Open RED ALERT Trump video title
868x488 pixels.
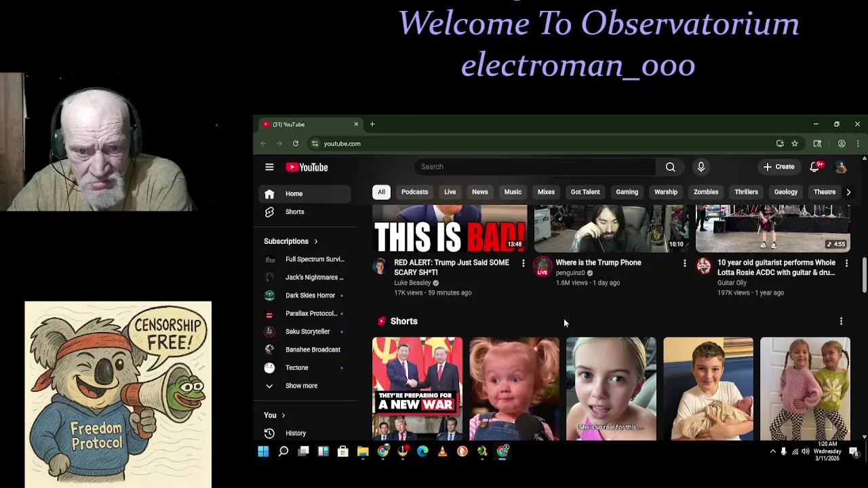tap(452, 268)
